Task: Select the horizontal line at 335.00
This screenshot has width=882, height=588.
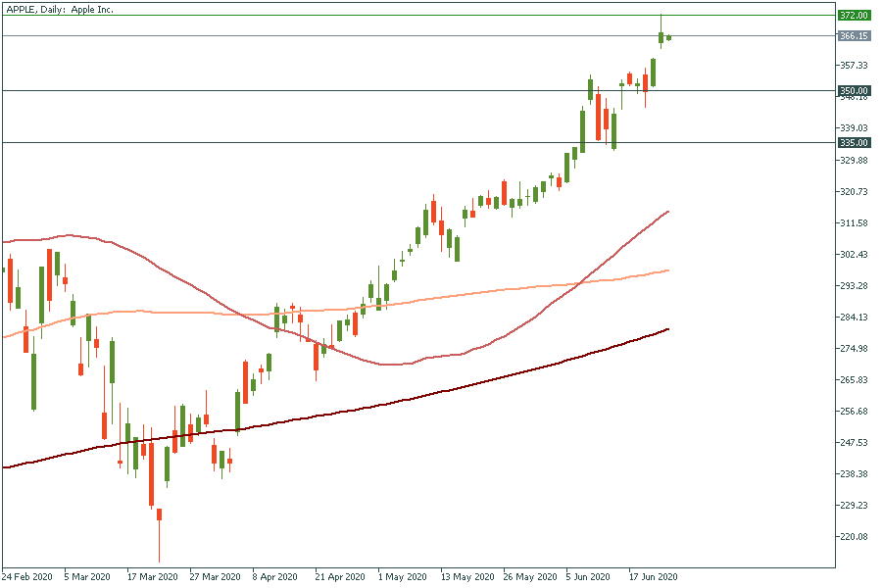Action: pos(392,142)
